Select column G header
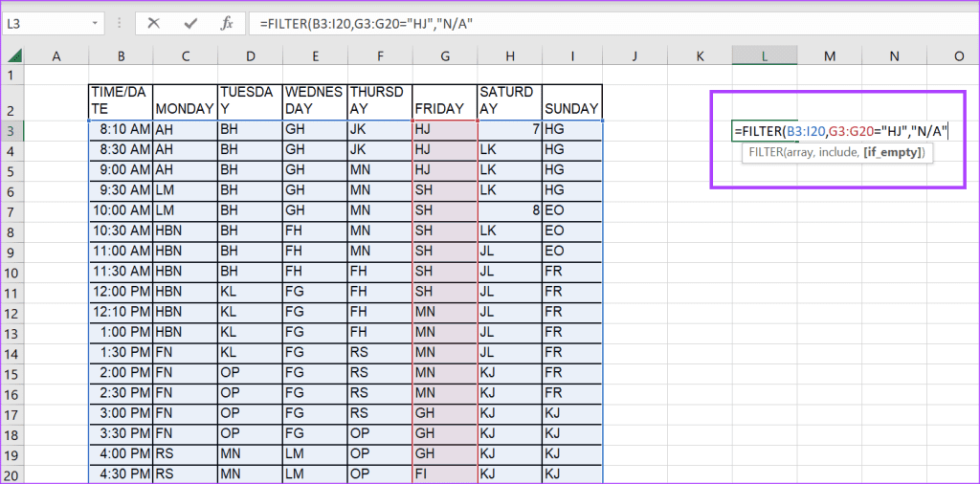Image resolution: width=980 pixels, height=484 pixels. point(444,56)
